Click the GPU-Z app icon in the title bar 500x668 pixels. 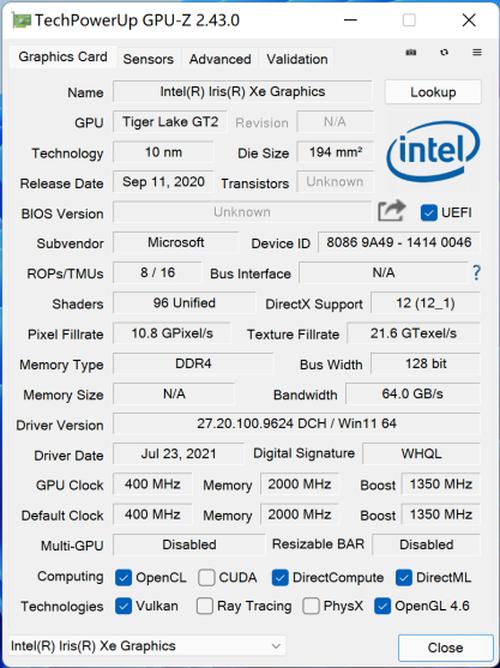(21, 20)
